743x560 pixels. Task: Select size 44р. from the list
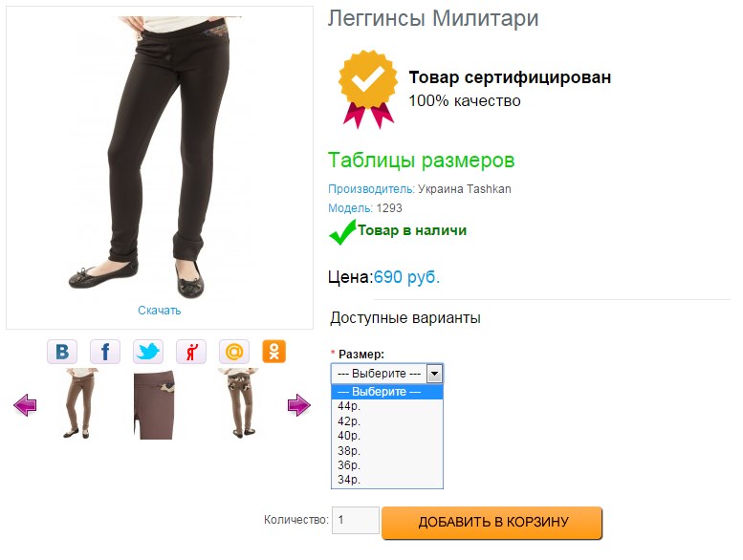[348, 406]
